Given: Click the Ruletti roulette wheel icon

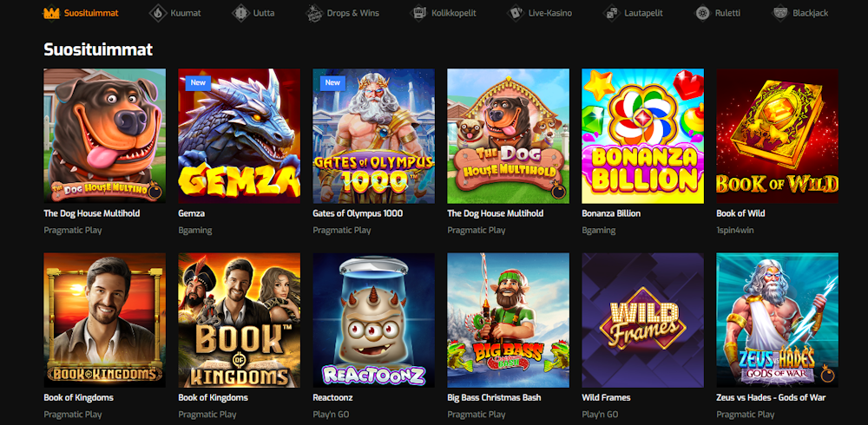Looking at the screenshot, I should point(702,13).
